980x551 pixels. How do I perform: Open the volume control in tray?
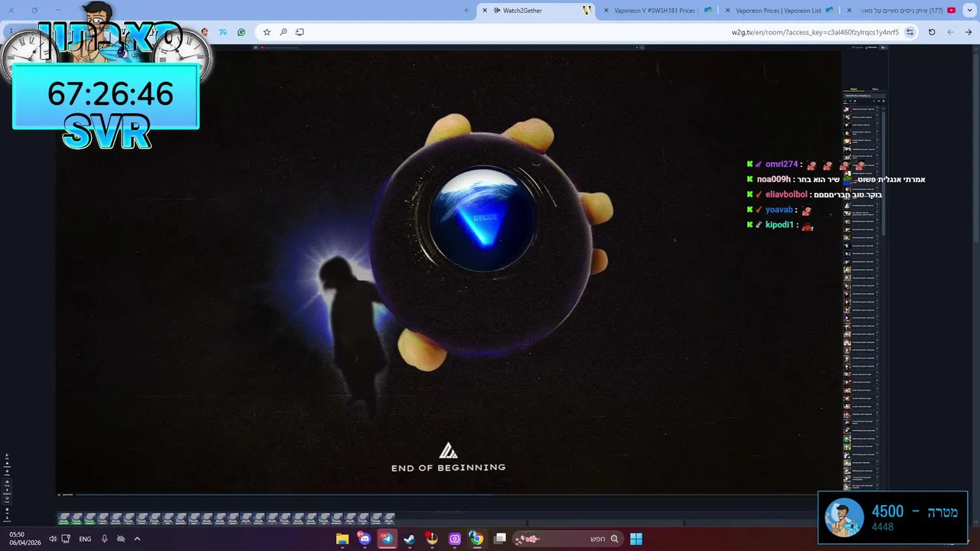coord(52,539)
